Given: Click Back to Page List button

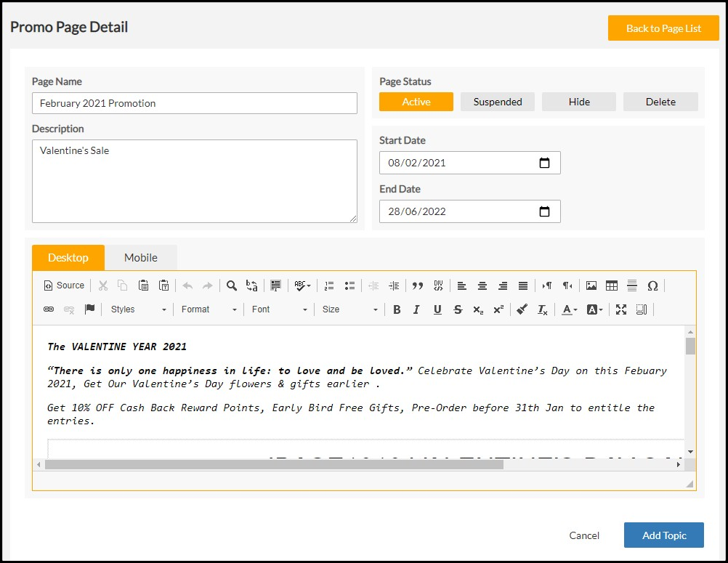Looking at the screenshot, I should pyautogui.click(x=663, y=28).
